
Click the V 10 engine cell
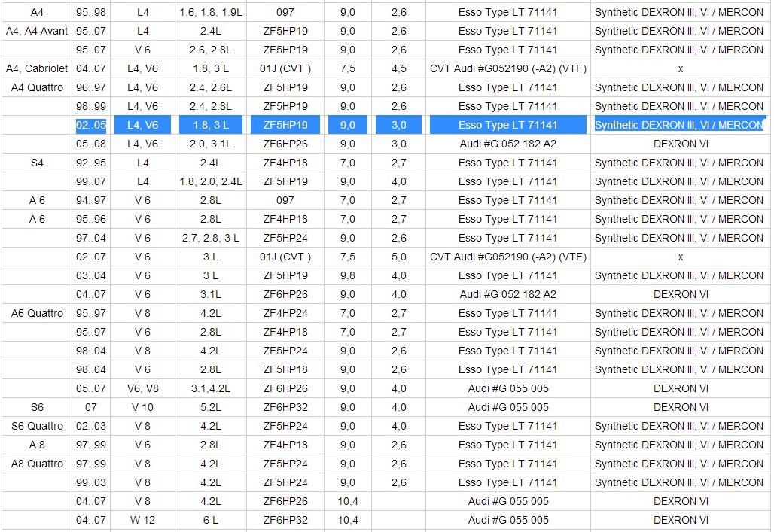click(142, 407)
